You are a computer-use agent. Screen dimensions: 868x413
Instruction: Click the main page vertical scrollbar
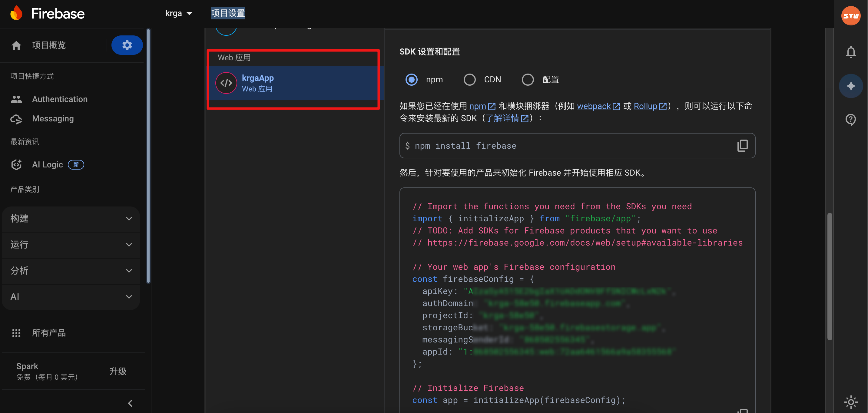point(830,276)
